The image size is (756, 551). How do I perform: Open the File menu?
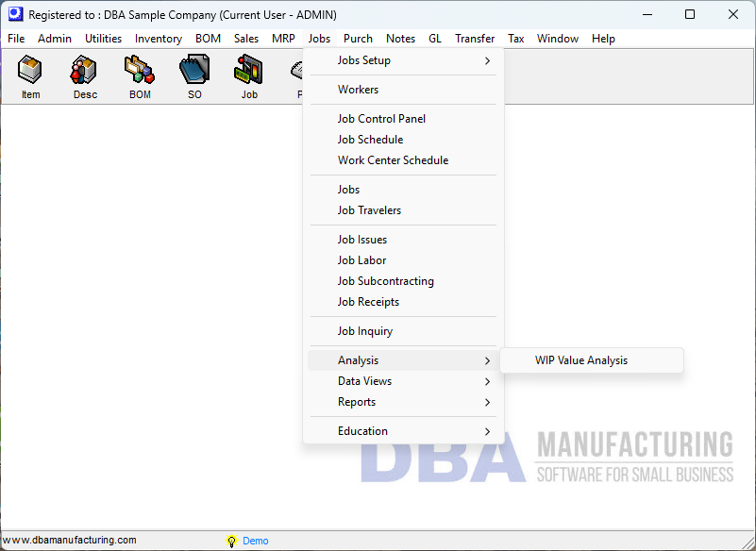point(16,39)
